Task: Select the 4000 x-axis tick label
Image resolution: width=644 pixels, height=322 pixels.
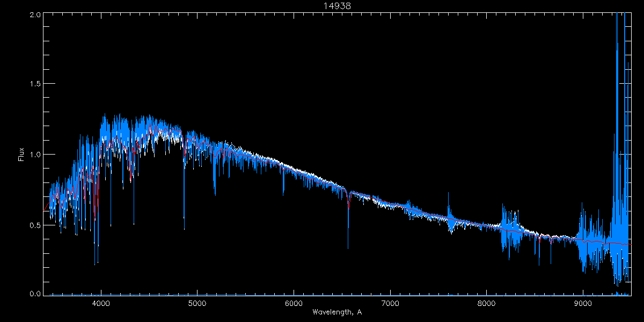Action: point(101,302)
